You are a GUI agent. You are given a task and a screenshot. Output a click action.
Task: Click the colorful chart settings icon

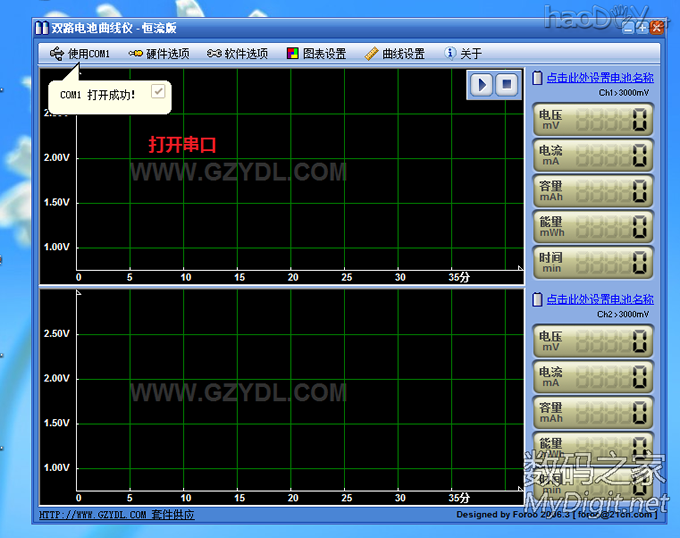(x=292, y=53)
